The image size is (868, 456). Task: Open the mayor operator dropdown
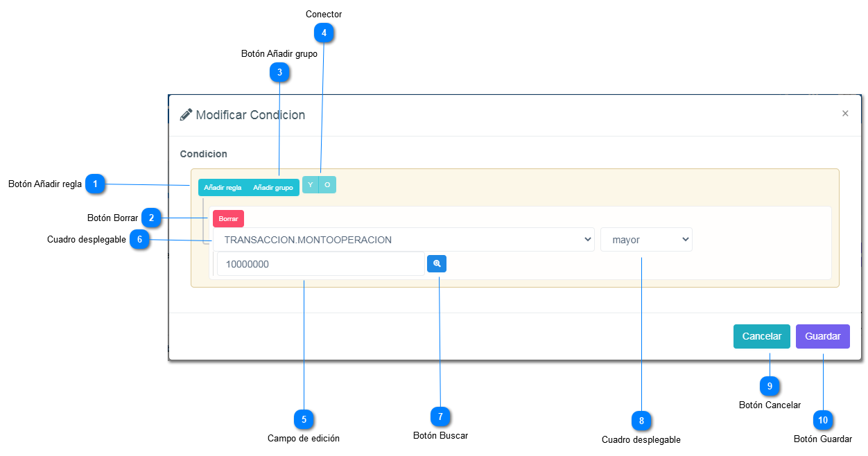click(x=646, y=240)
